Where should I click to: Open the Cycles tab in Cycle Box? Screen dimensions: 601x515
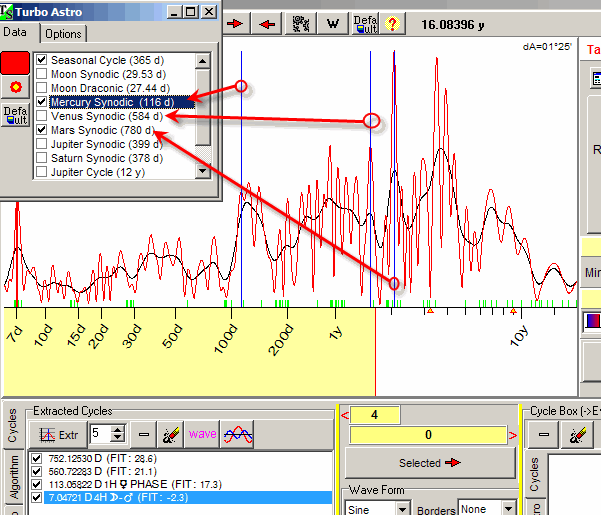tap(534, 474)
